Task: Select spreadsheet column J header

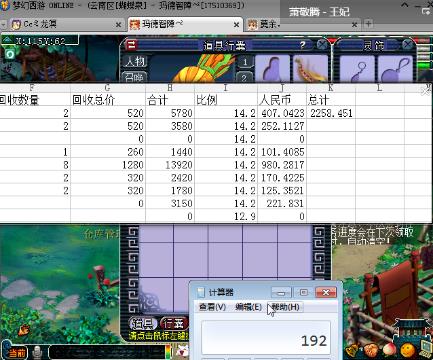Action: click(x=282, y=88)
